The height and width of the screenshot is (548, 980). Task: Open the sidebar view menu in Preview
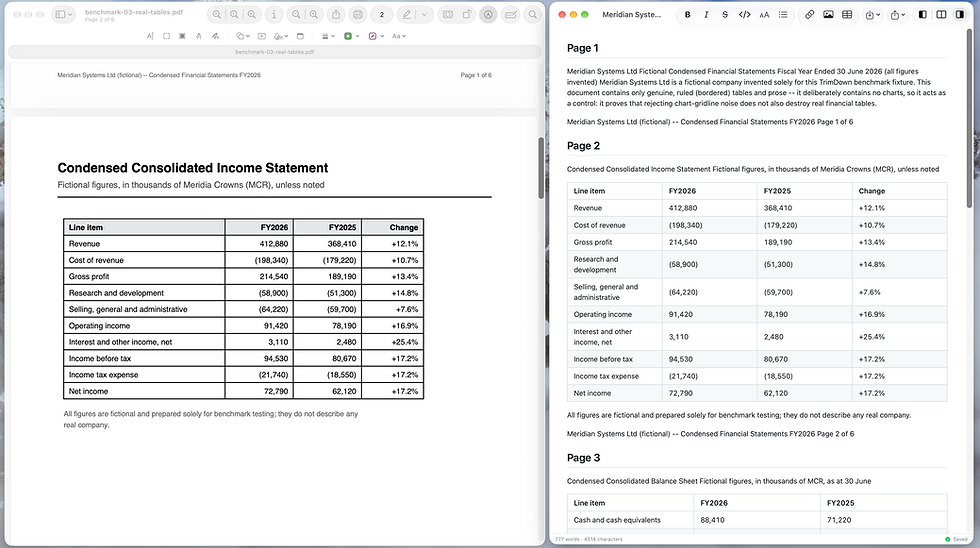click(64, 14)
